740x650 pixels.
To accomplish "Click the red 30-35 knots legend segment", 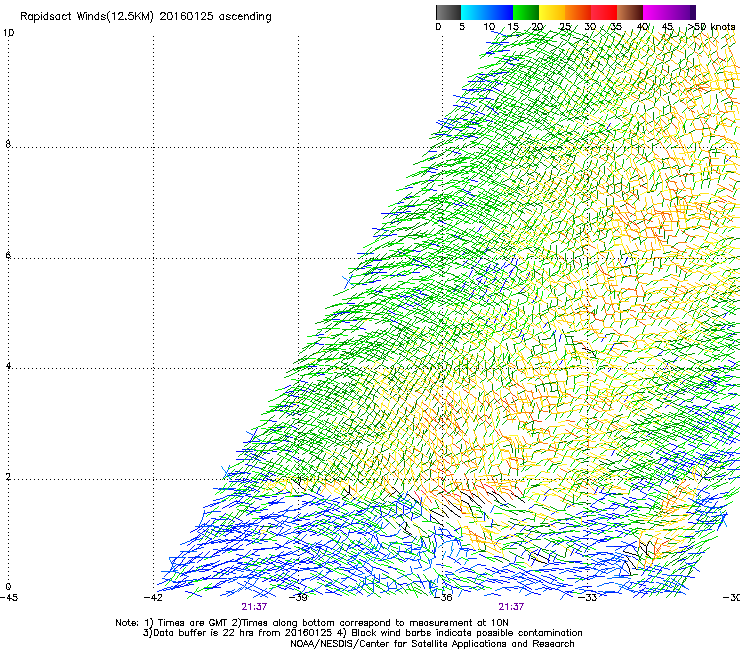I will click(x=604, y=12).
